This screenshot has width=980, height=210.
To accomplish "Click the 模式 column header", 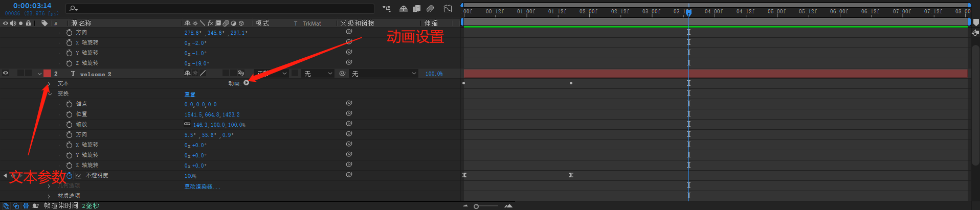I will pyautogui.click(x=262, y=23).
